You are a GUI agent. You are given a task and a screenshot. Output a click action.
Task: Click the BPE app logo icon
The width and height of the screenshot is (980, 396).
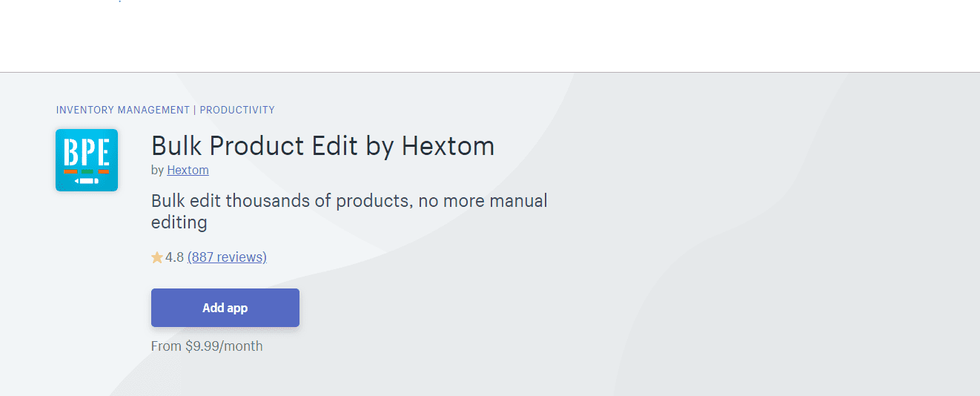coord(87,159)
